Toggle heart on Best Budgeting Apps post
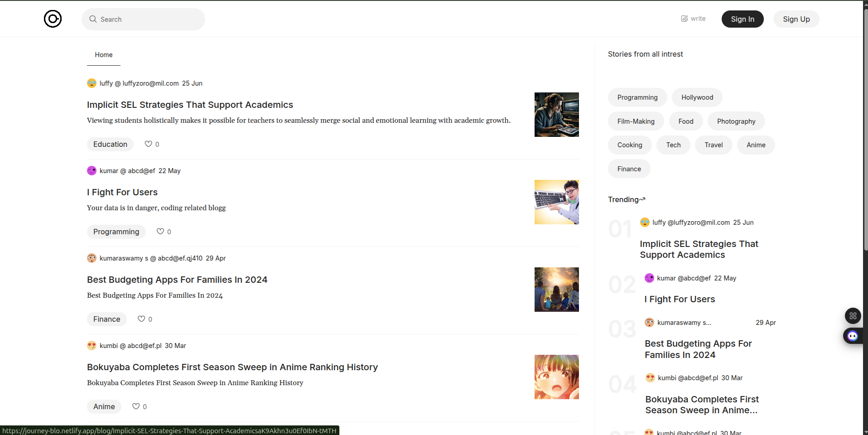 tap(141, 319)
